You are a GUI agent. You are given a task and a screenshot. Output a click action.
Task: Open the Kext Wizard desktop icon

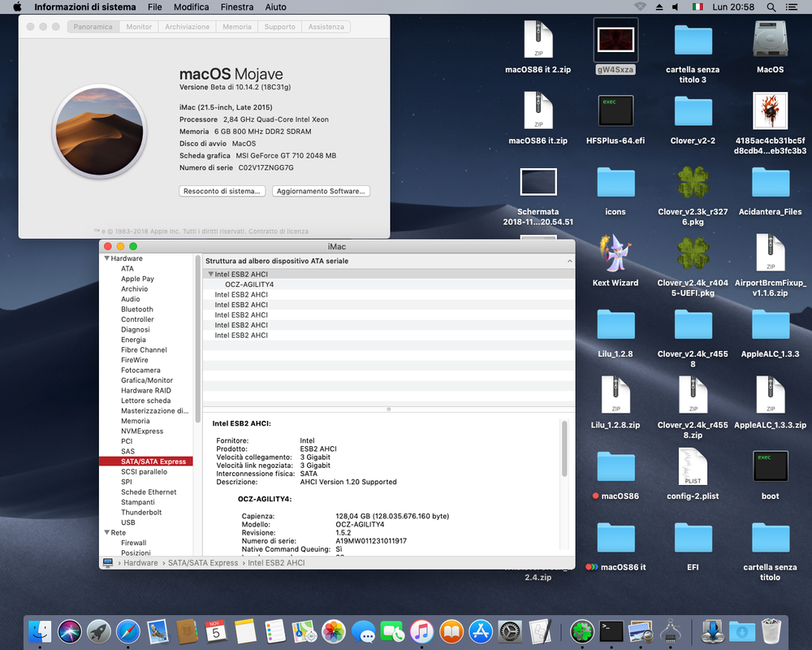pyautogui.click(x=615, y=253)
